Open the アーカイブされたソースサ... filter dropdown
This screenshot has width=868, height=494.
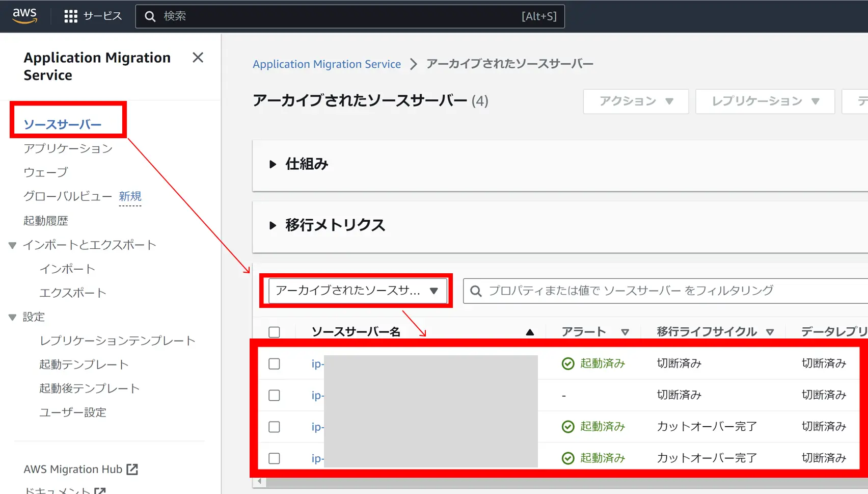pos(358,291)
